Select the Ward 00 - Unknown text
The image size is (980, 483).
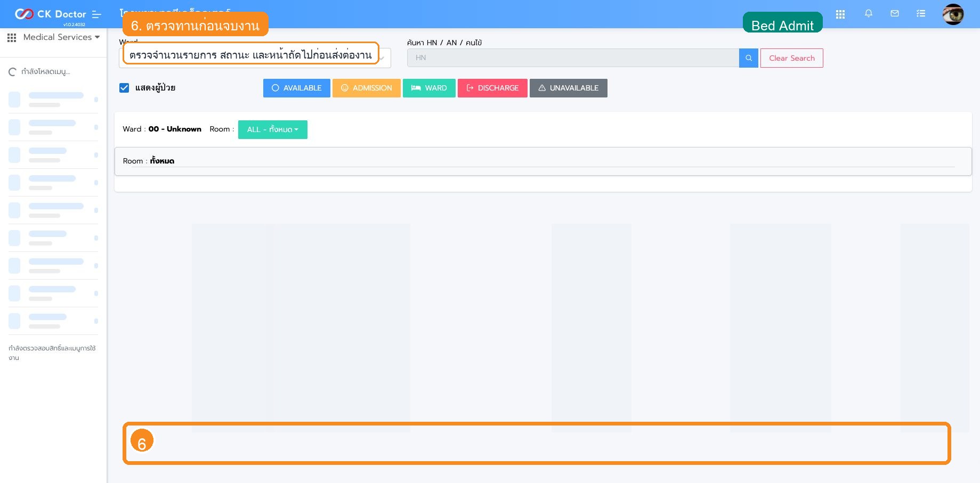162,129
